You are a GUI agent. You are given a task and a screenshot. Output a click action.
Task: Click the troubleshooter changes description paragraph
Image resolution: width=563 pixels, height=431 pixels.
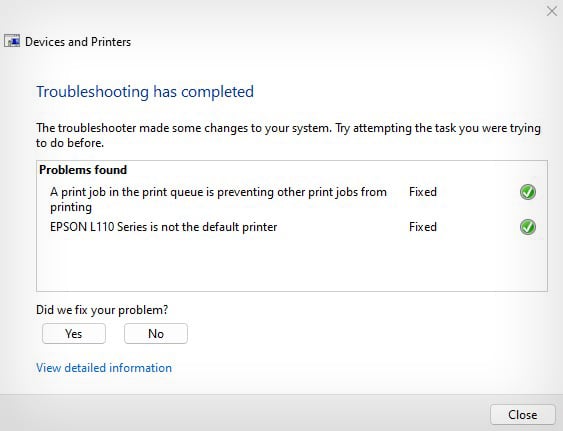click(288, 135)
